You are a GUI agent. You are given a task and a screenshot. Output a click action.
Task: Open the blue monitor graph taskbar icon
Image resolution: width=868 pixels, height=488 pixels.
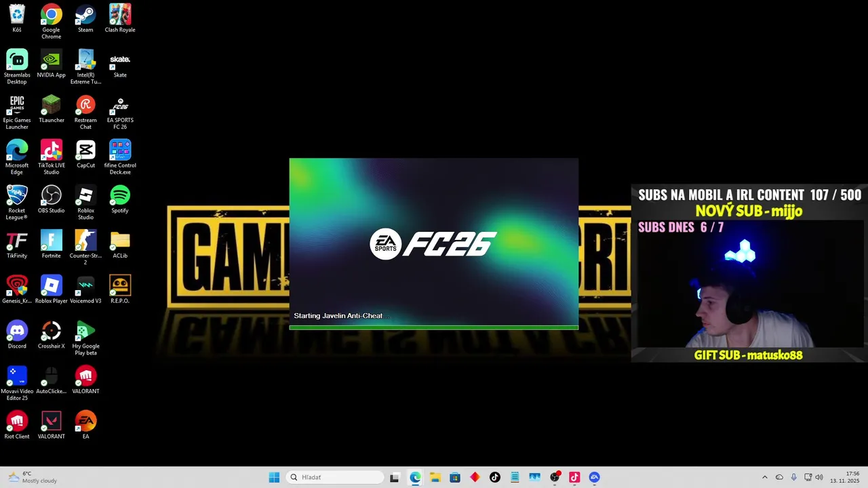point(534,477)
